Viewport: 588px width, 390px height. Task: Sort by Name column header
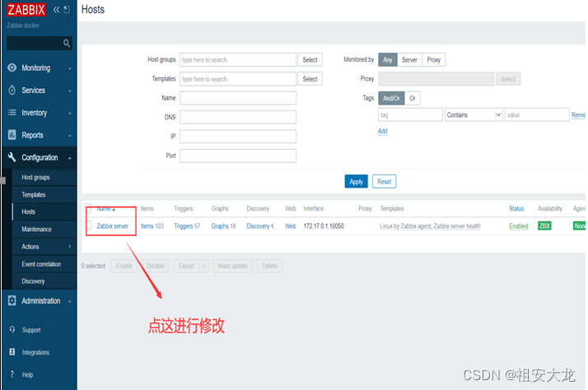[x=105, y=209]
